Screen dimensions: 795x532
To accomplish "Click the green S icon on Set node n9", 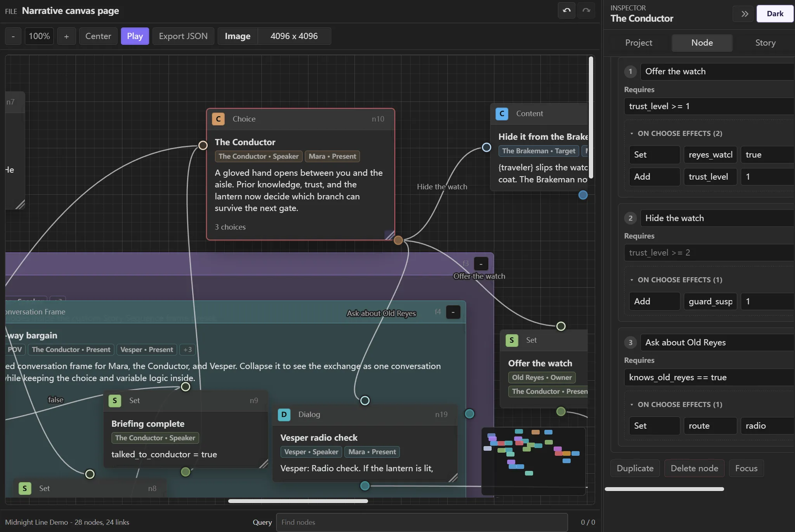I will click(115, 400).
